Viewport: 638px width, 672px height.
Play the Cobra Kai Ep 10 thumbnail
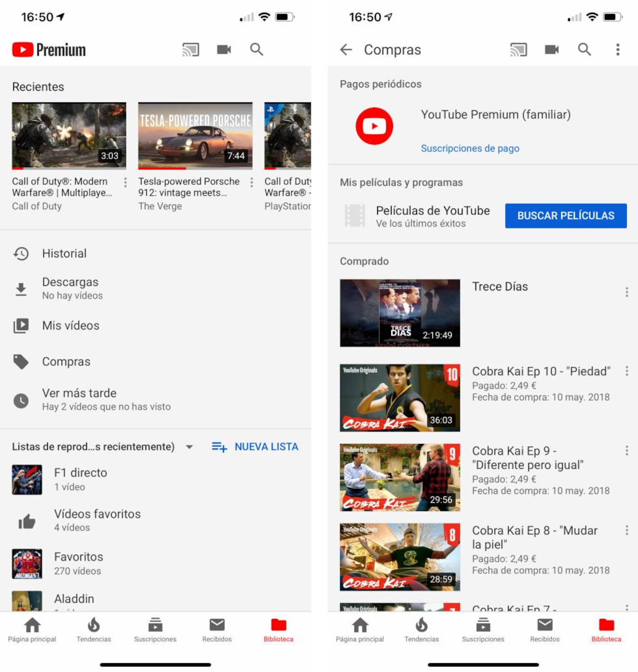(400, 398)
